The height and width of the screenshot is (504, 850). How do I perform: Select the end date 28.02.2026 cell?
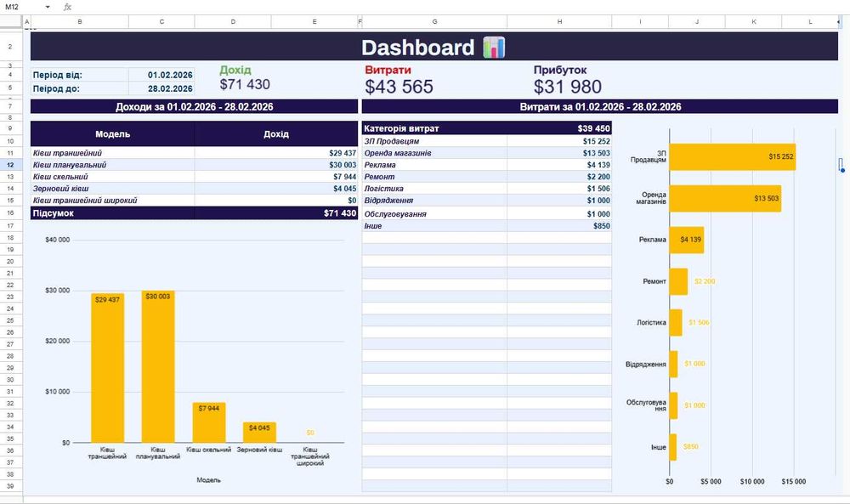point(161,88)
